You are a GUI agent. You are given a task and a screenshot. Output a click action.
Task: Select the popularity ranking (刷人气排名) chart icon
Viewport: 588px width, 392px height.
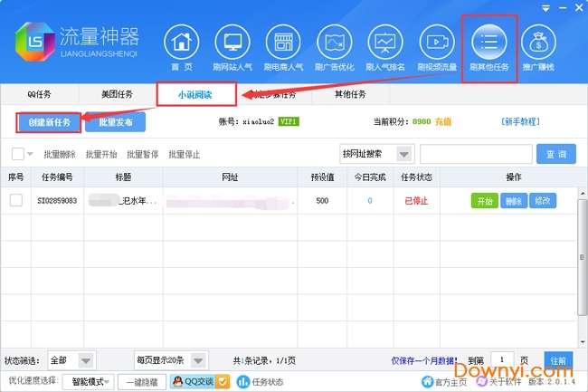(x=385, y=43)
